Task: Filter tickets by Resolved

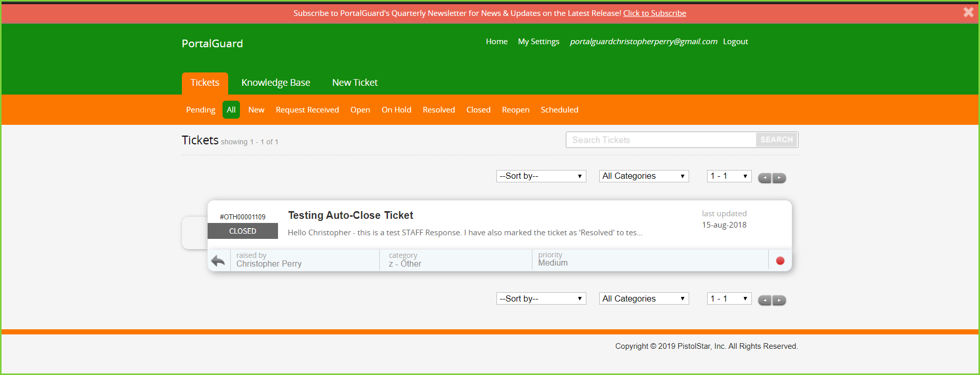Action: click(439, 110)
